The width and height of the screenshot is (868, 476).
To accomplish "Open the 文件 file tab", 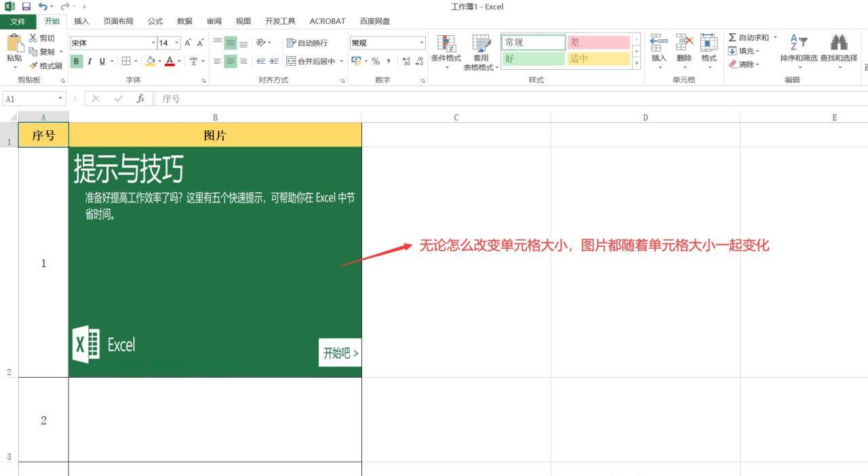I will click(x=18, y=22).
